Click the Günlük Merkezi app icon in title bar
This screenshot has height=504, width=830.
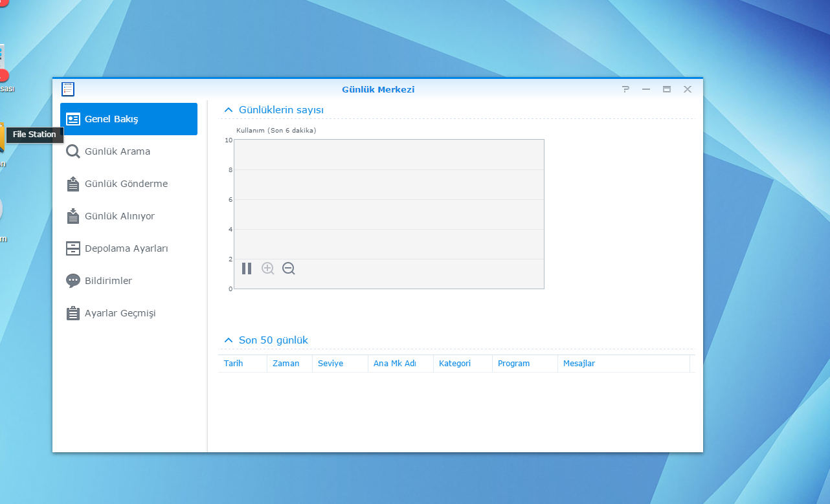[68, 89]
